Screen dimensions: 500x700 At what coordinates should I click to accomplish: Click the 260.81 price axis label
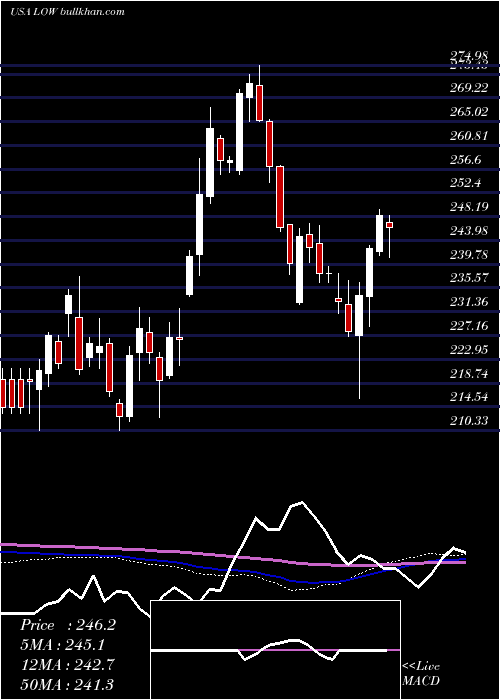coord(469,136)
